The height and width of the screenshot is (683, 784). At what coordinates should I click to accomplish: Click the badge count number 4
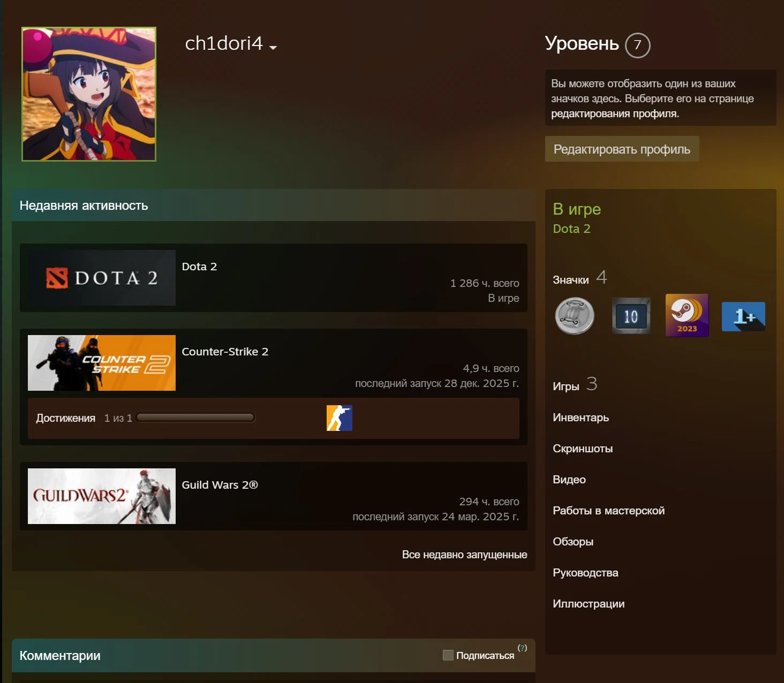coord(601,277)
